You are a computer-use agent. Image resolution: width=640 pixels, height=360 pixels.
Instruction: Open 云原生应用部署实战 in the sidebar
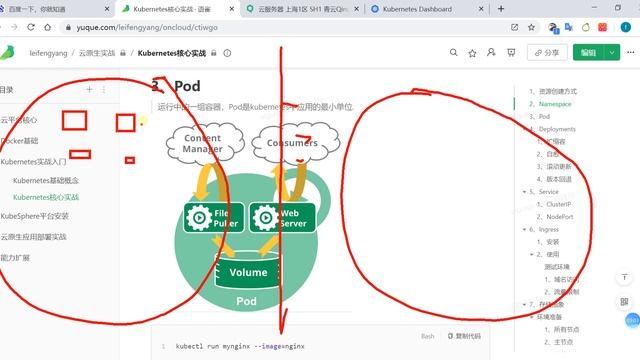33,237
